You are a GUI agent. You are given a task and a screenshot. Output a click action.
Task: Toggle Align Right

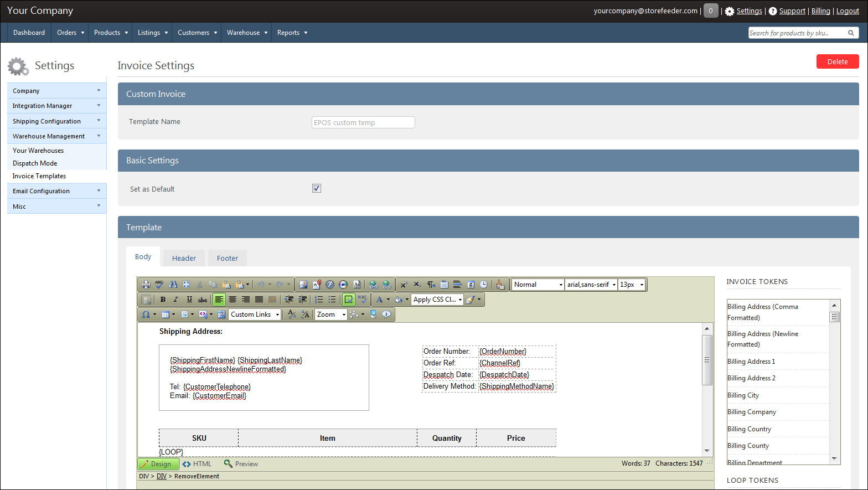246,300
